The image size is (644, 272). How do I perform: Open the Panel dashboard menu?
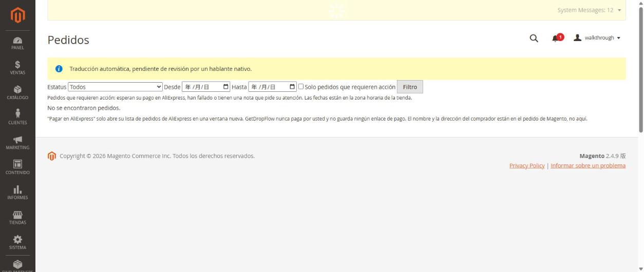17,43
